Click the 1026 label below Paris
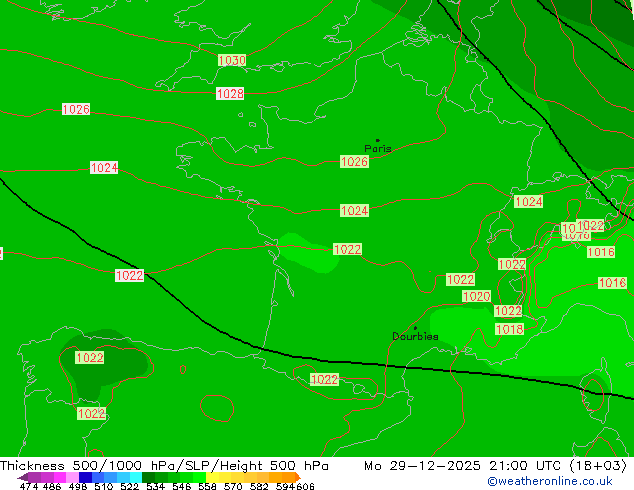634x490 pixels. click(x=354, y=162)
